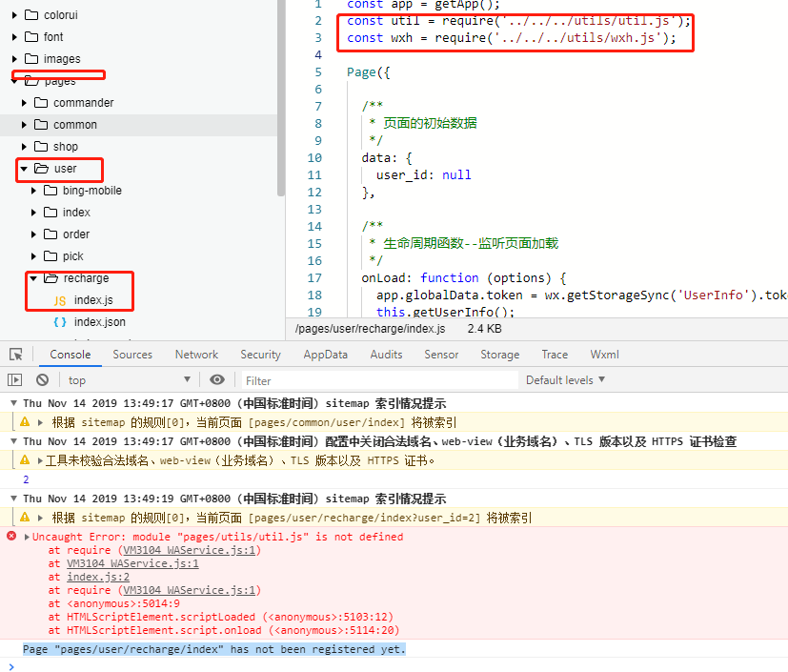788x672 pixels.
Task: Expand the colorui folder arrow
Action: coord(14,15)
